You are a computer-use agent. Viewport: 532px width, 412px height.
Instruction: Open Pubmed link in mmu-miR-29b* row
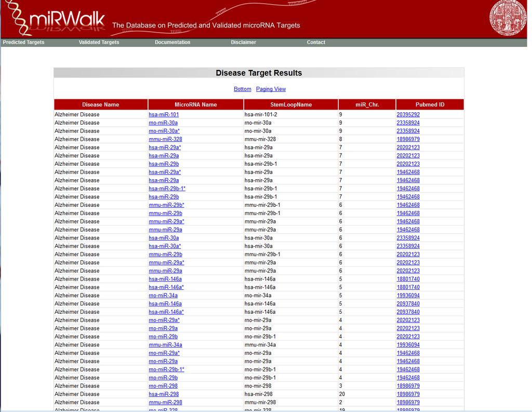(408, 205)
